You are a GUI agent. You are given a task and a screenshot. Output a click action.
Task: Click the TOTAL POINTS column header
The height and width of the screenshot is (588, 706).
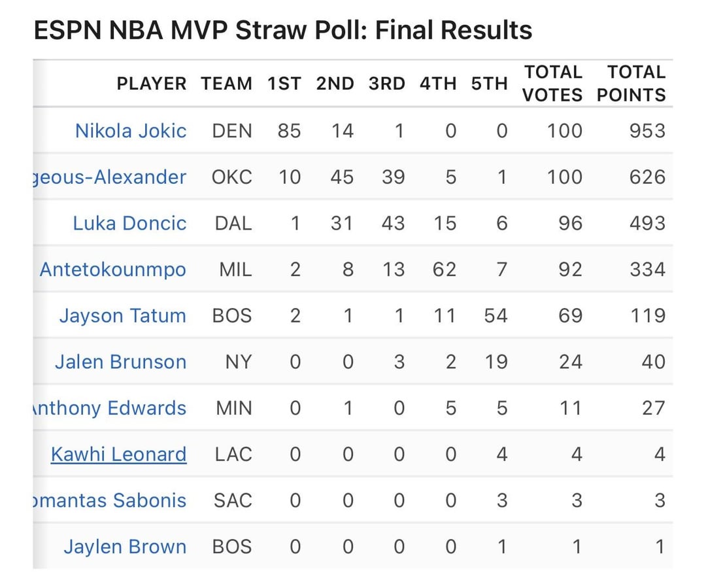tap(631, 84)
